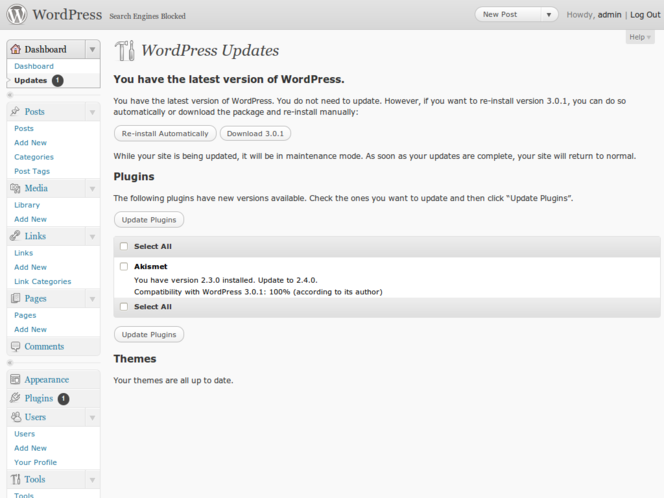
Task: Open the New Post dropdown arrow
Action: point(548,15)
